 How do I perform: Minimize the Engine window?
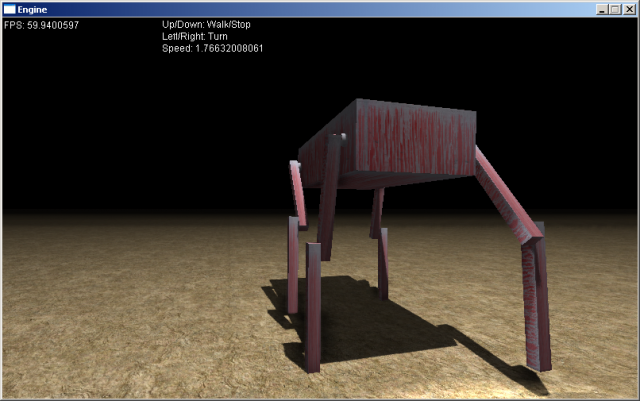[x=602, y=9]
